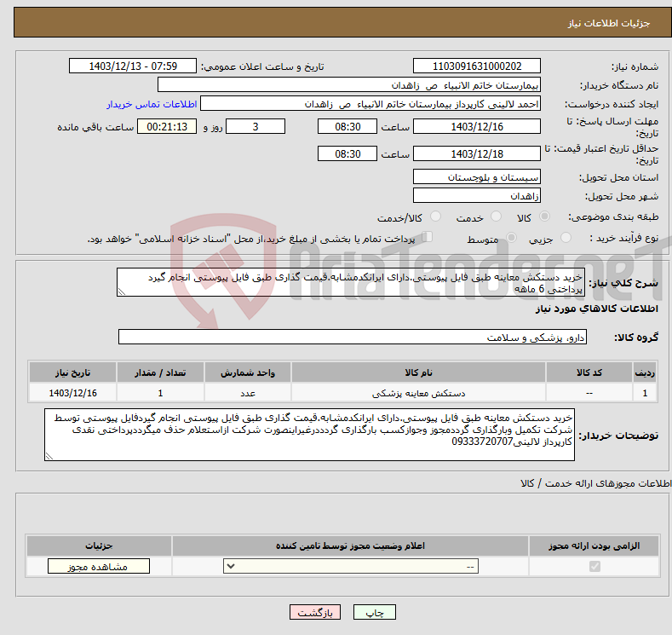Click the نام دستگاه خریدار field
Screen dimensions: 672x635
tap(349, 85)
